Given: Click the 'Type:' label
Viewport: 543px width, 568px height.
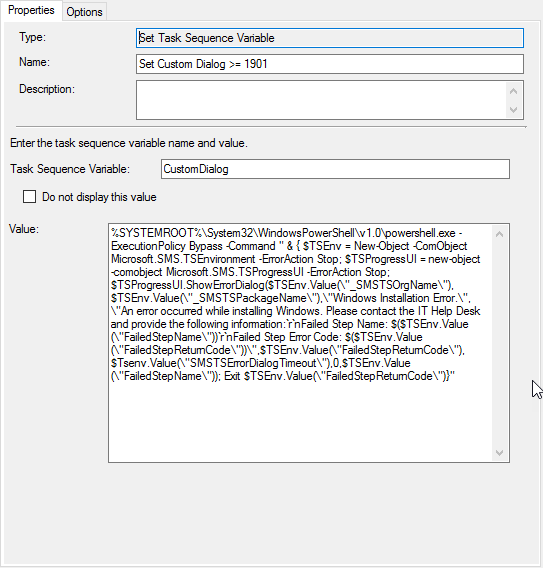Looking at the screenshot, I should [x=33, y=37].
